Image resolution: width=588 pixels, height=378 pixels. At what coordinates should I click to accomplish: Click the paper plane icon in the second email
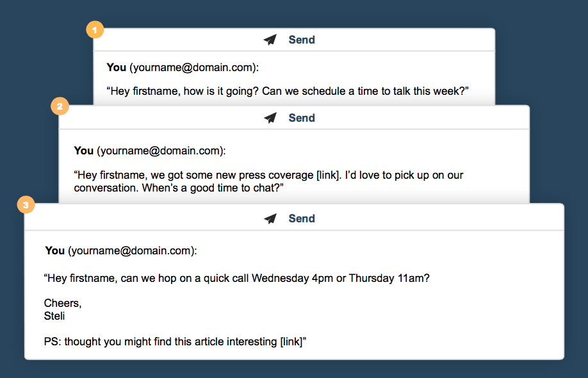click(x=270, y=118)
